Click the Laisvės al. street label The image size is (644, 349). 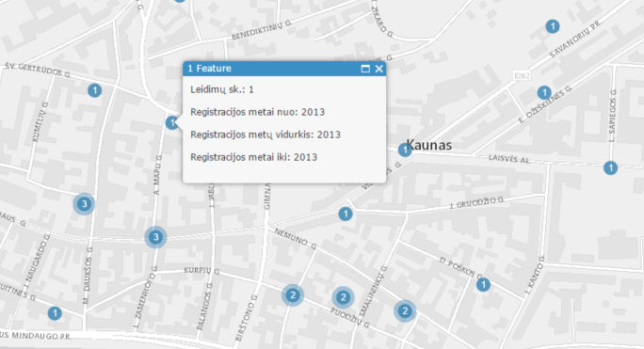pyautogui.click(x=509, y=159)
